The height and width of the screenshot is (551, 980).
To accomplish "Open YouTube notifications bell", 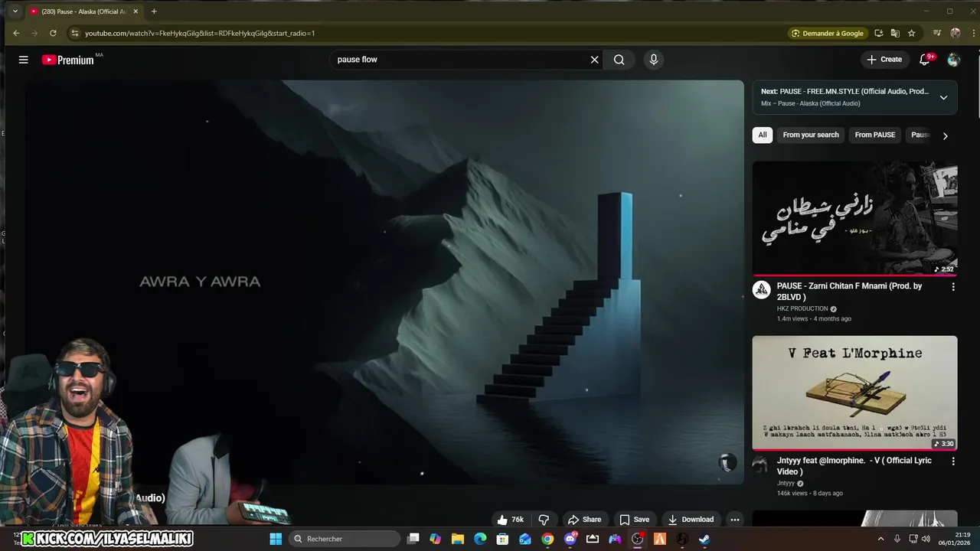I will click(925, 60).
